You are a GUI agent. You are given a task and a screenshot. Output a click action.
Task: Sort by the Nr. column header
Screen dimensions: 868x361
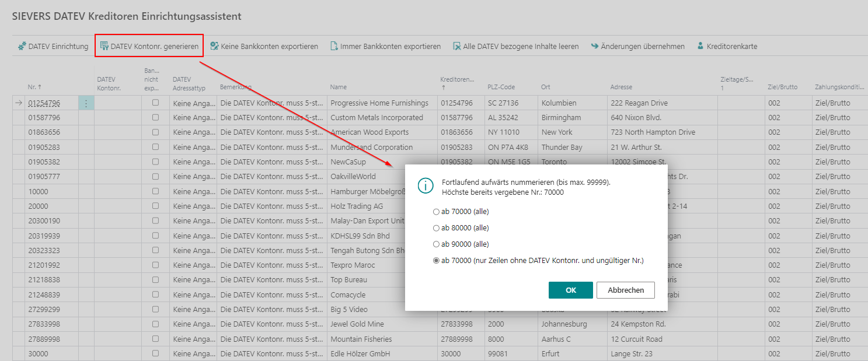(40, 87)
